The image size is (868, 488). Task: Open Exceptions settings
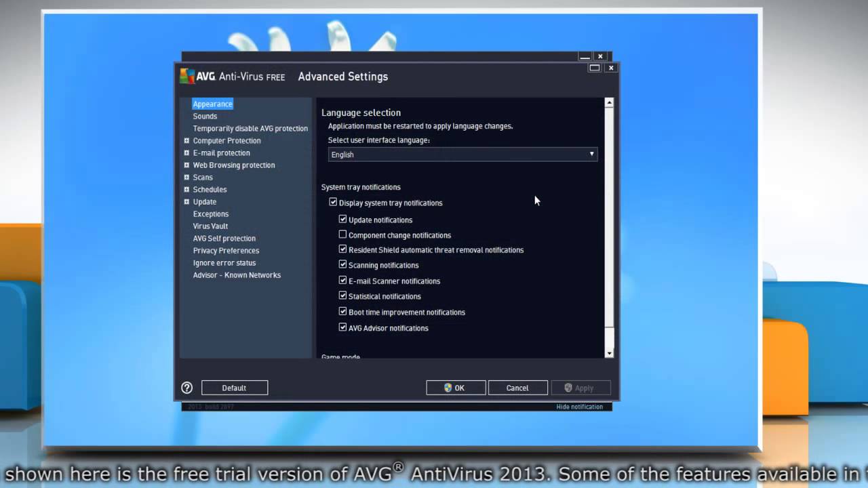point(211,213)
